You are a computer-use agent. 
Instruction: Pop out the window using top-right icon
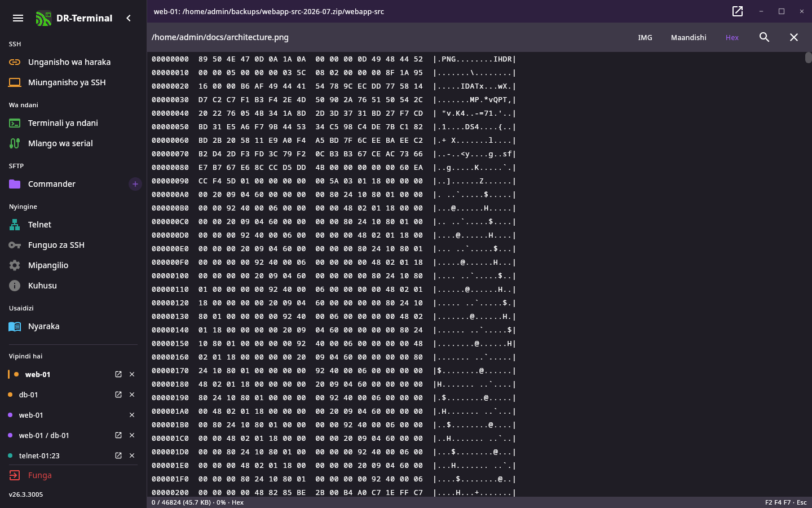[738, 11]
